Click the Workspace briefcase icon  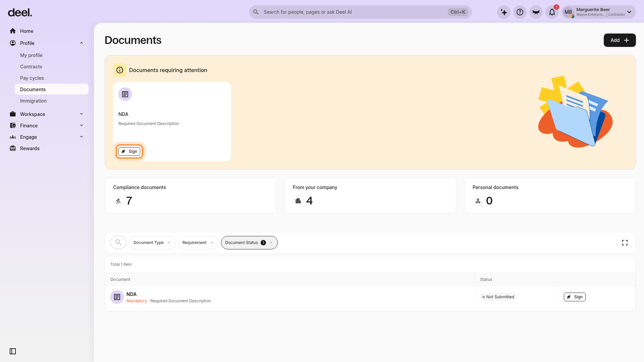(13, 114)
